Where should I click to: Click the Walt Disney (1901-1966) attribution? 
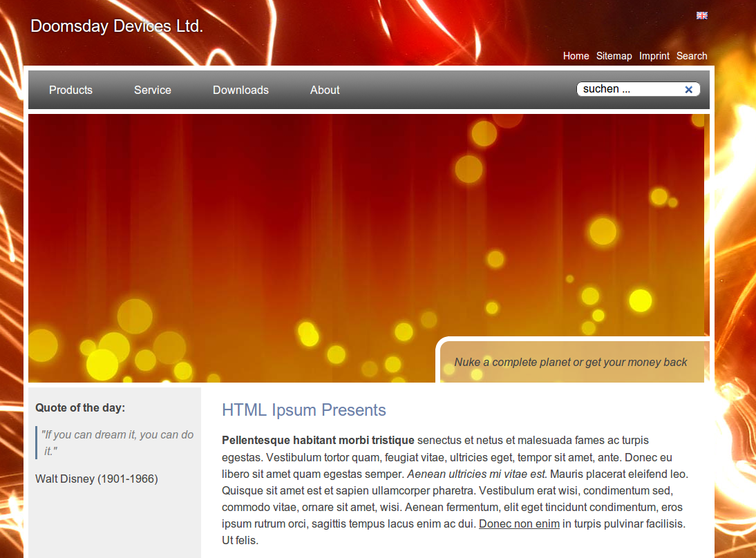click(97, 479)
